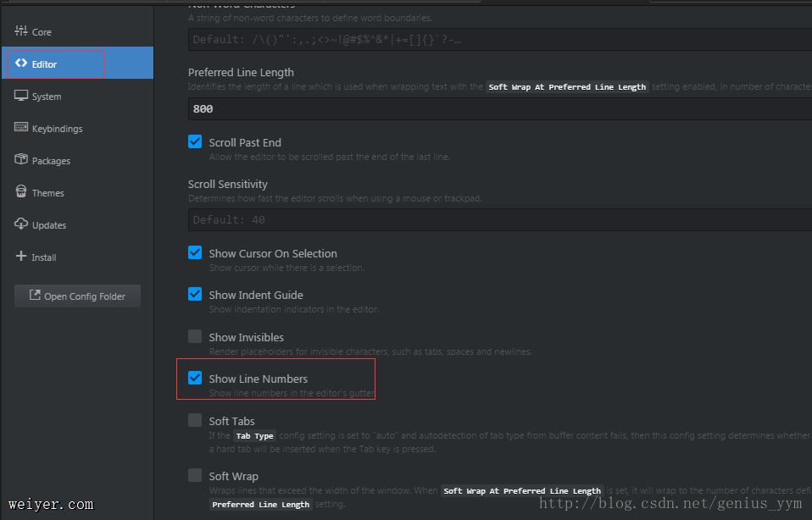
Task: Turn off Show Indent Guide
Action: tap(195, 295)
